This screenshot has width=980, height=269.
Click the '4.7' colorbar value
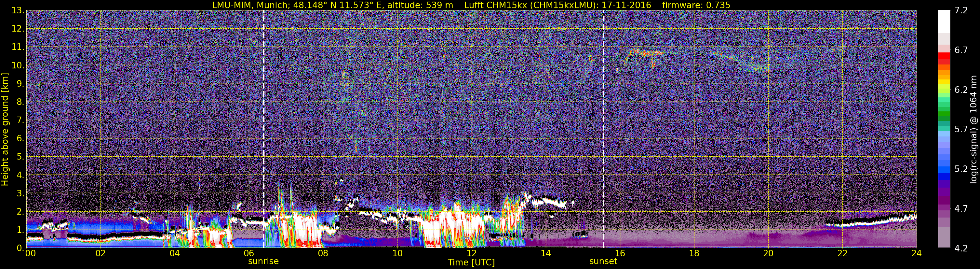(x=961, y=209)
